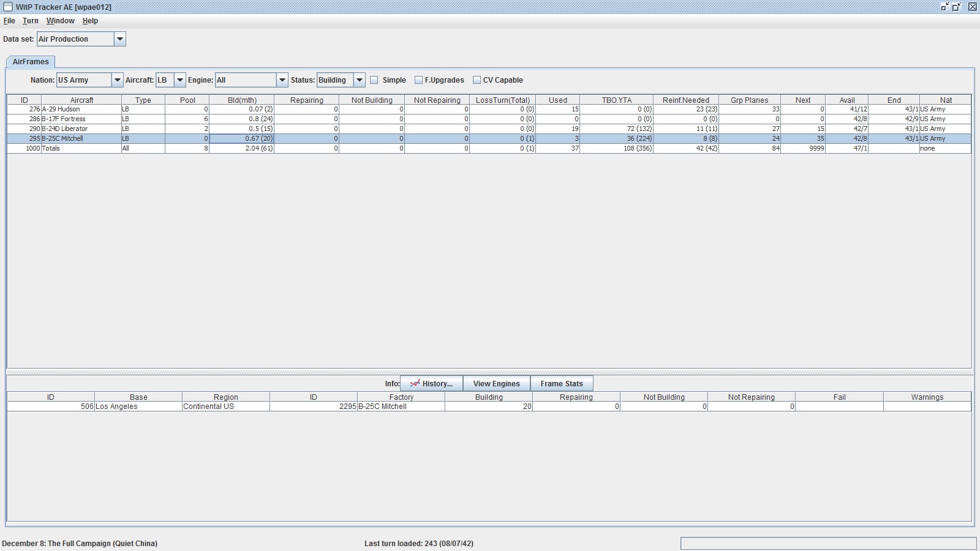Select the AirFrames tab
Image resolution: width=980 pixels, height=551 pixels.
(31, 62)
